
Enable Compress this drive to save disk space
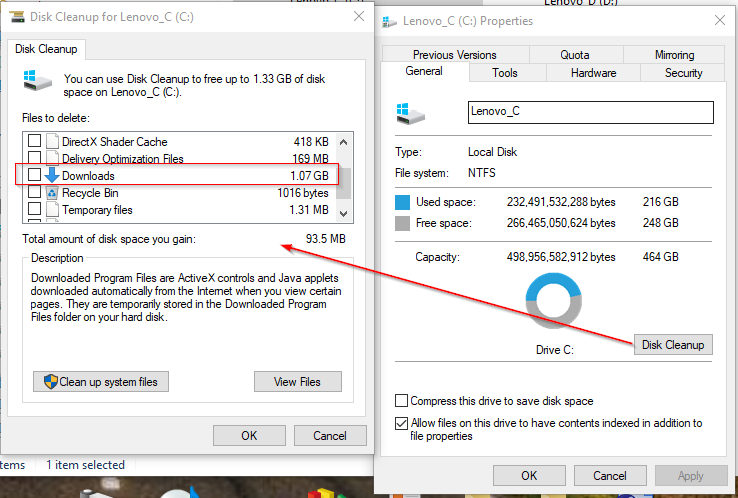point(401,401)
